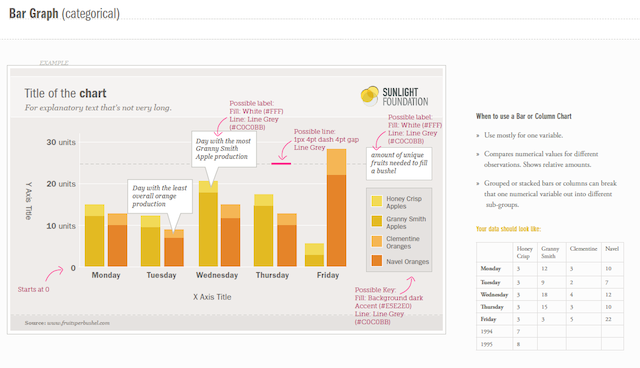Click the Navel Oranges legend swatch

coord(377,261)
